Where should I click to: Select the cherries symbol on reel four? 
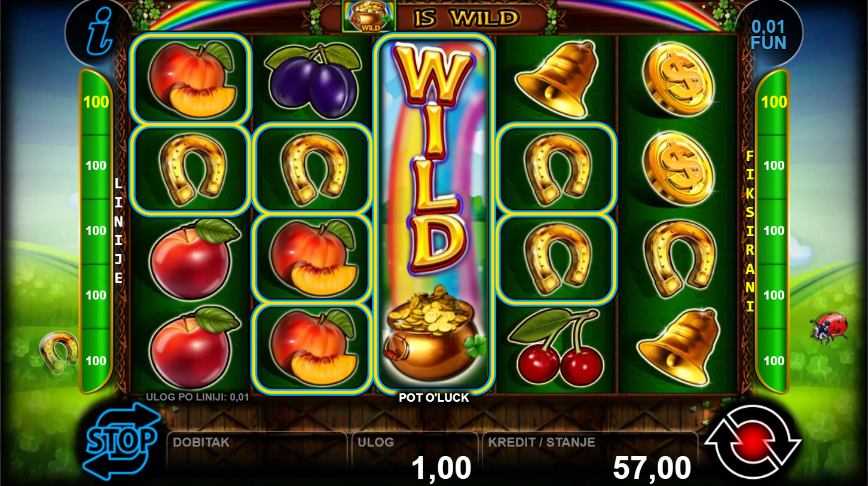tap(555, 346)
